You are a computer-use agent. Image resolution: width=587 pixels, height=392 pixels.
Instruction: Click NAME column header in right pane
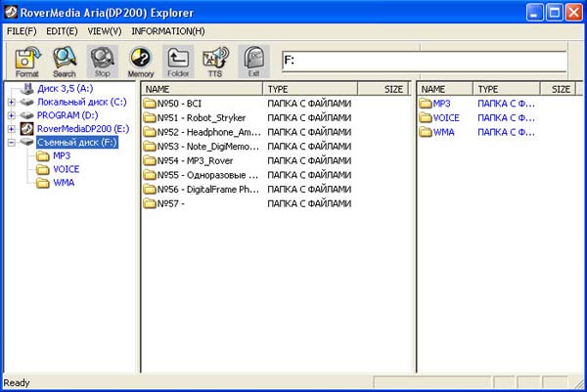(445, 89)
